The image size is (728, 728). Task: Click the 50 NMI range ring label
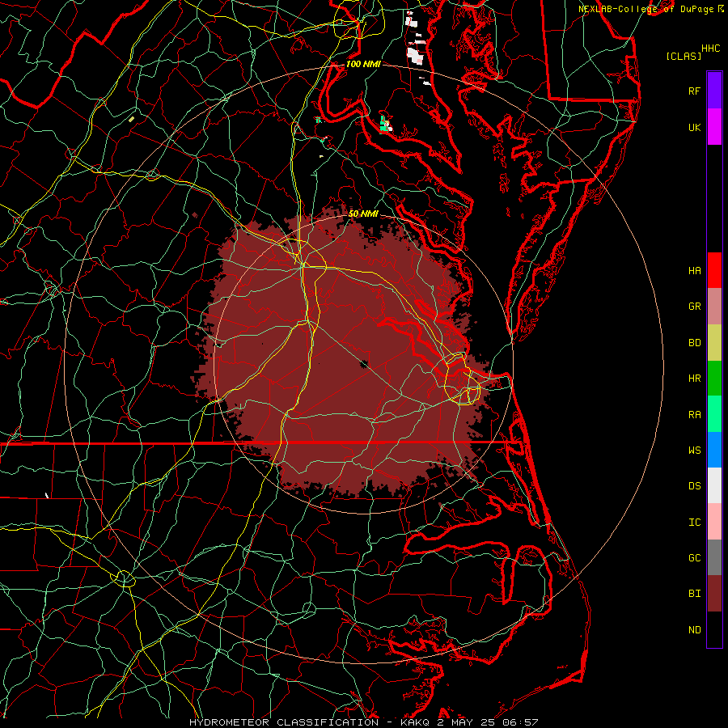(363, 214)
